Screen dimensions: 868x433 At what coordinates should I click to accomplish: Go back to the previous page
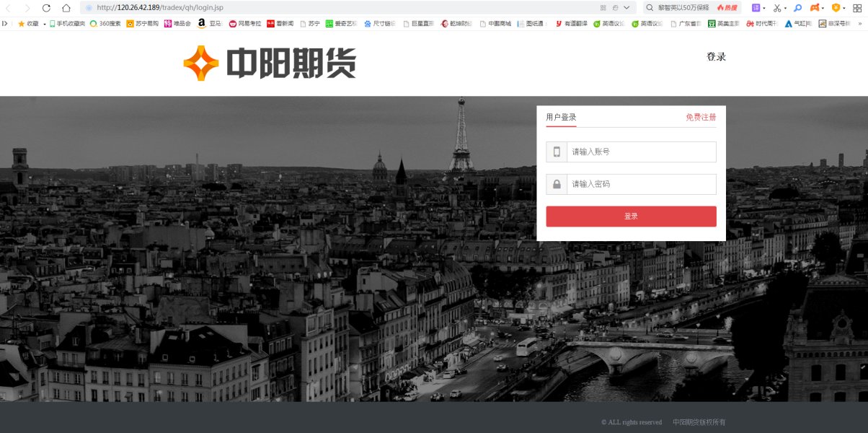click(9, 7)
